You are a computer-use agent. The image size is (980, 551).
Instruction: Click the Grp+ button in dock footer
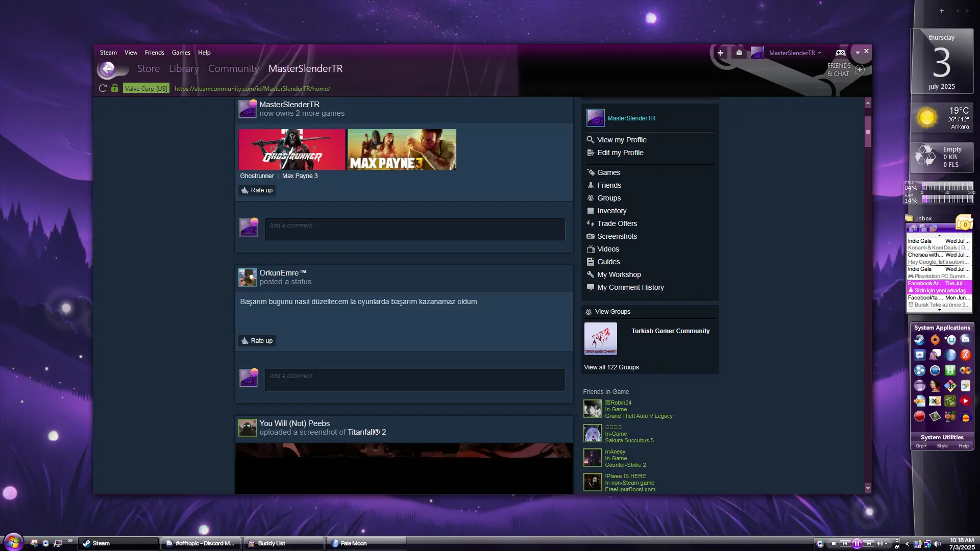point(921,446)
